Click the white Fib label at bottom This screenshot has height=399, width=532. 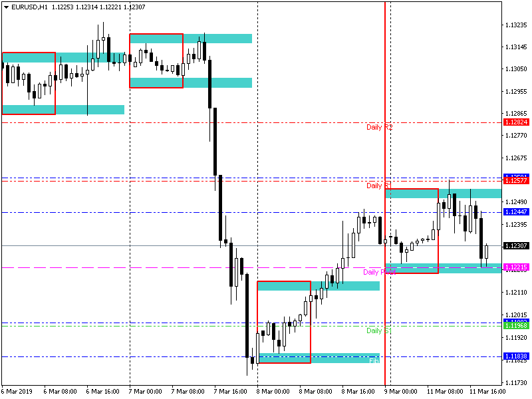pos(374,360)
